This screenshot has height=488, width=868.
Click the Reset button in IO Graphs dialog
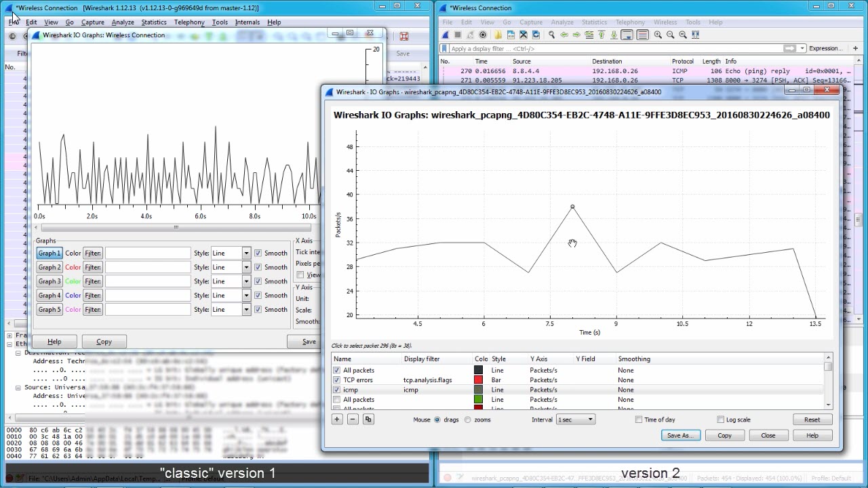(812, 420)
